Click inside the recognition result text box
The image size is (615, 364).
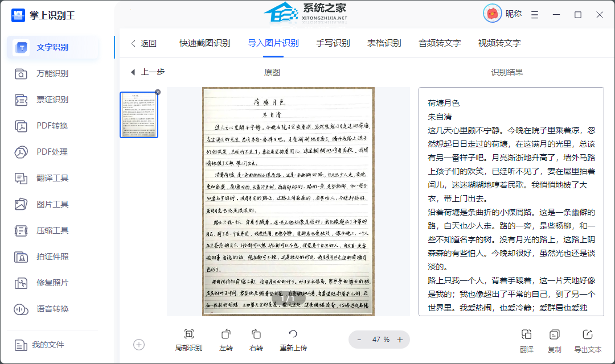point(511,201)
